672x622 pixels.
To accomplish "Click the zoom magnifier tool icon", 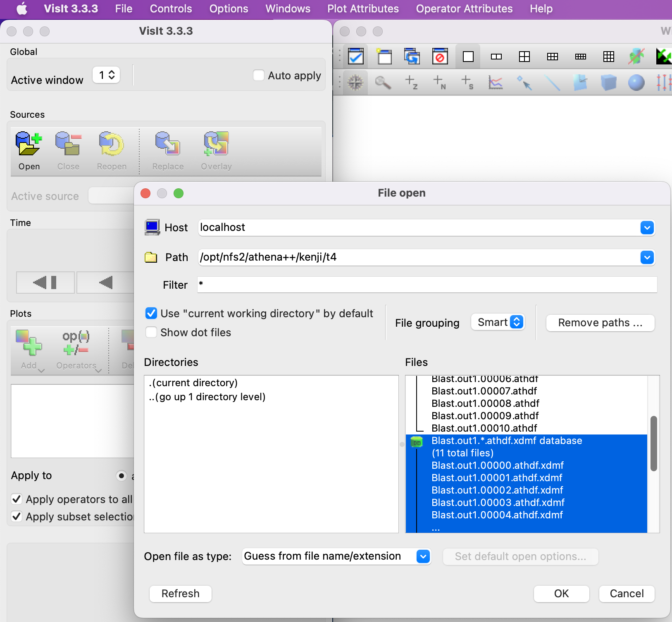I will coord(383,83).
